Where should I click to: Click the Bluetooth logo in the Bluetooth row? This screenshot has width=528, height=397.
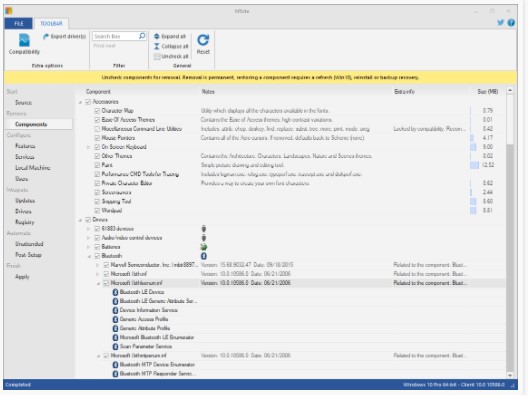coord(204,256)
